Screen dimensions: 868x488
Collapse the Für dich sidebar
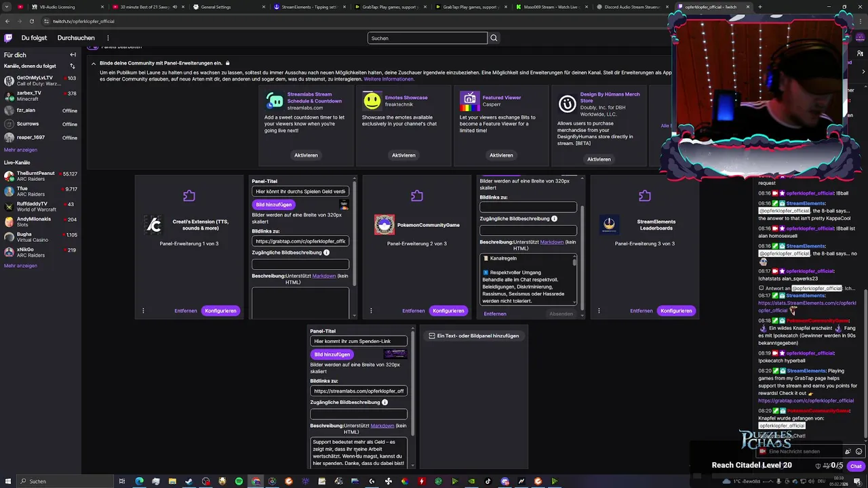click(x=73, y=55)
